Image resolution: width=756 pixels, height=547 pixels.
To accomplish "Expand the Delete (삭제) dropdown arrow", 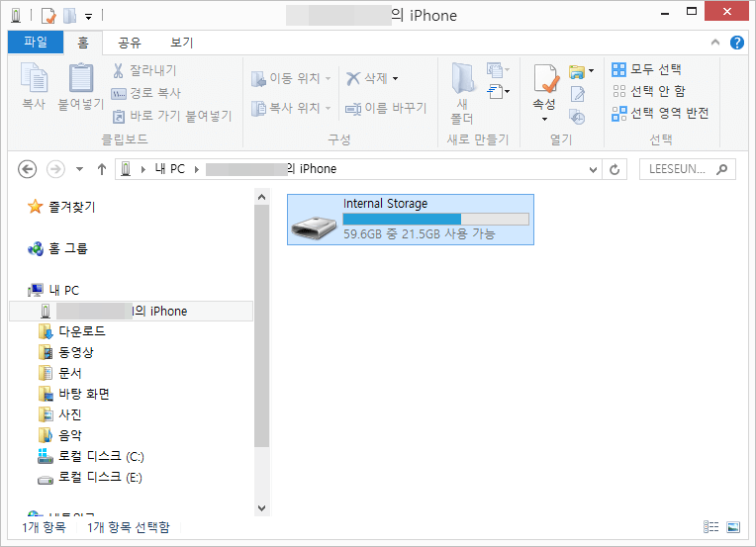I will [x=396, y=78].
